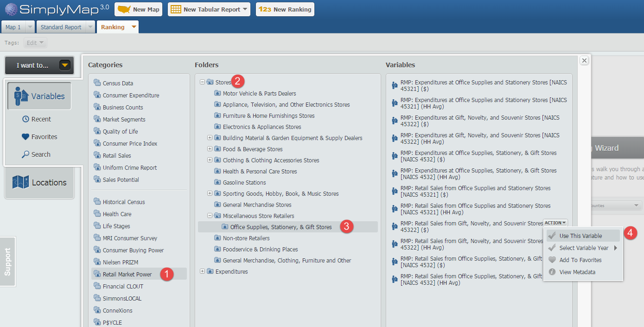The height and width of the screenshot is (327, 644).
Task: Click the Nielsen PRIZM folder icon
Action: pos(97,262)
